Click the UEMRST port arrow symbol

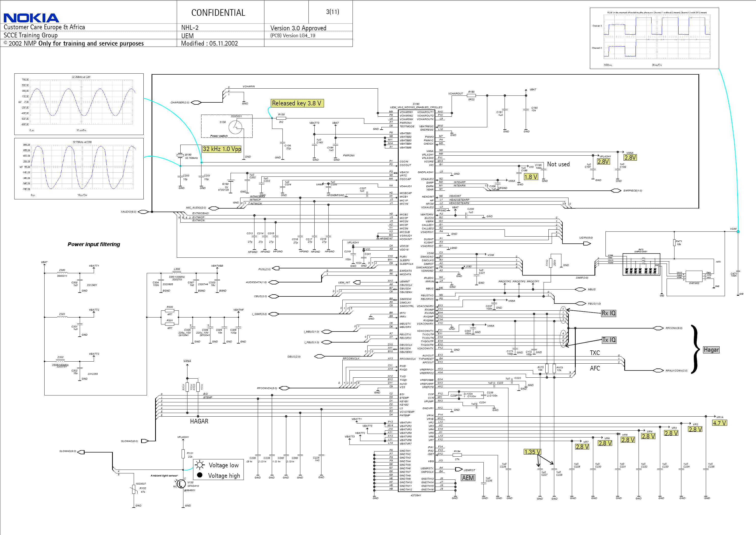pos(459,469)
